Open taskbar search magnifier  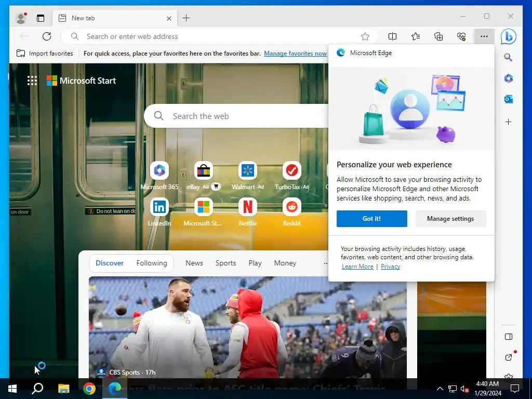[37, 389]
